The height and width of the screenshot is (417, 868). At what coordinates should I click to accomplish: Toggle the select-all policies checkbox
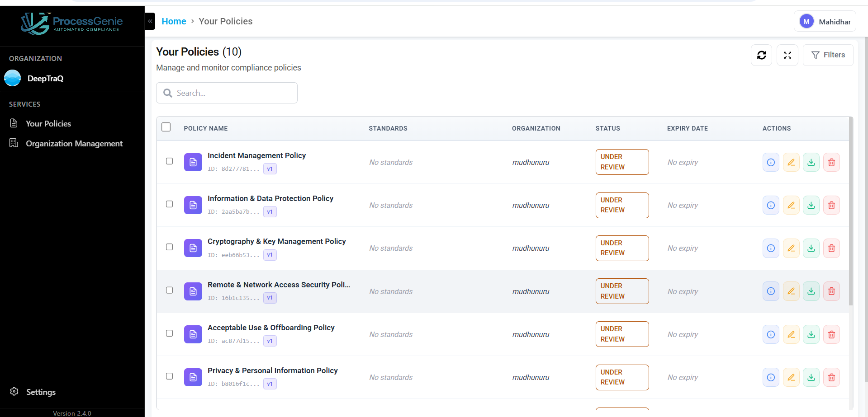166,127
